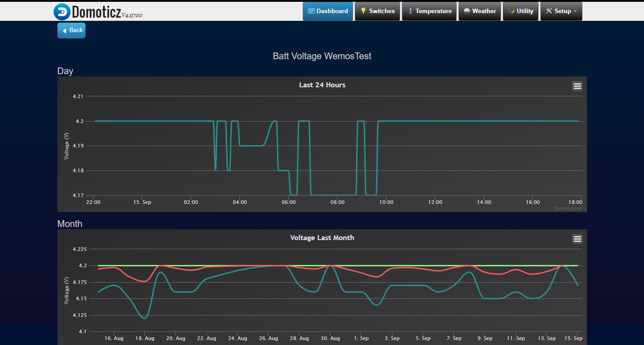Click the "Last 24 Hours" chart title
This screenshot has height=345, width=644.
(322, 85)
